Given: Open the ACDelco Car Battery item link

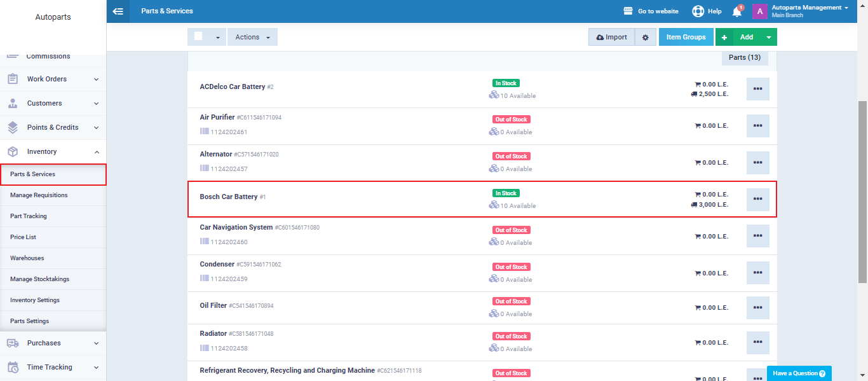Looking at the screenshot, I should coord(233,87).
